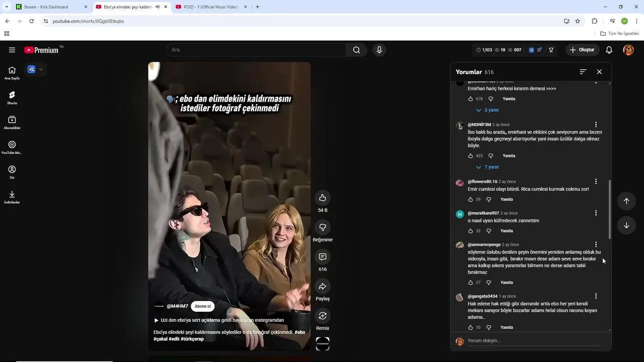
Task: Open a new browser tab
Action: pos(258,7)
